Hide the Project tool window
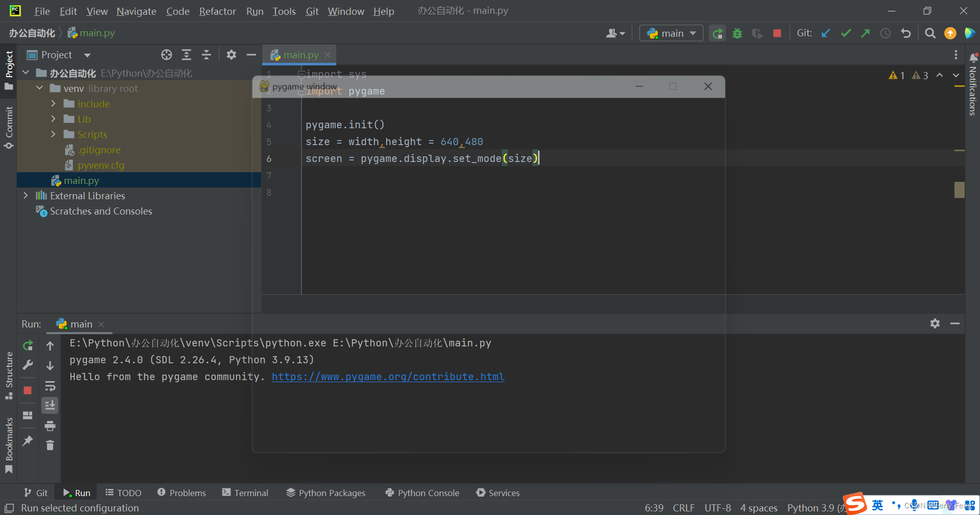980x515 pixels. pyautogui.click(x=251, y=55)
